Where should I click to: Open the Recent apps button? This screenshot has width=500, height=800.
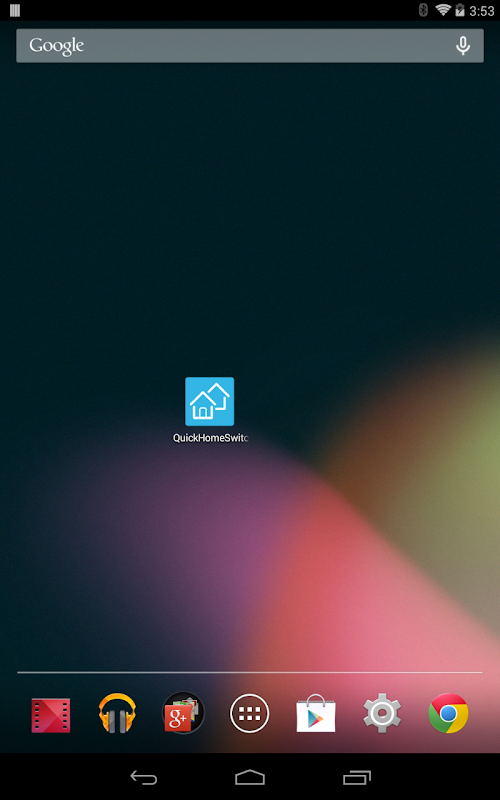point(357,778)
